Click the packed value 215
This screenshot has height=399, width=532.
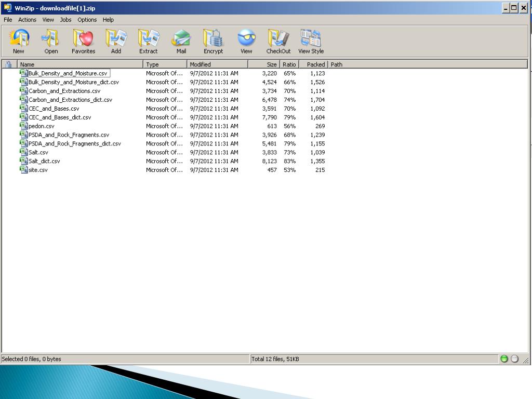pyautogui.click(x=320, y=170)
